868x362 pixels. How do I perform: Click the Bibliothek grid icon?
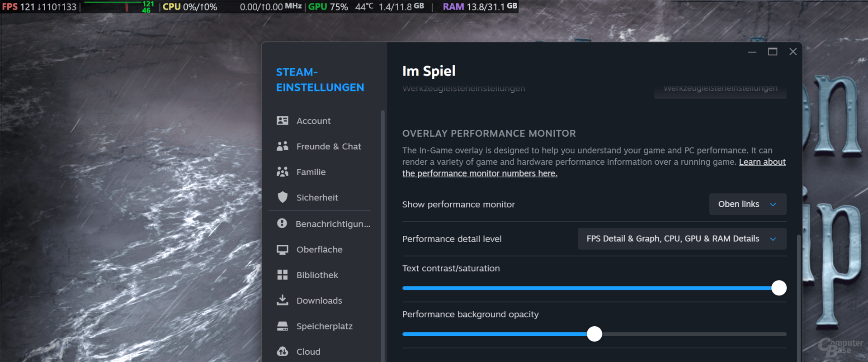(x=283, y=275)
